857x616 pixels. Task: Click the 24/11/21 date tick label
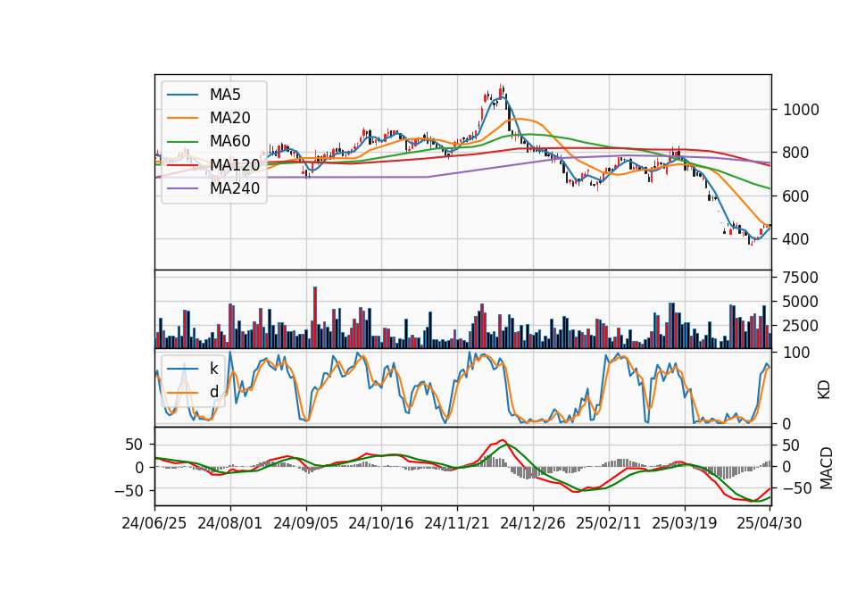click(456, 523)
